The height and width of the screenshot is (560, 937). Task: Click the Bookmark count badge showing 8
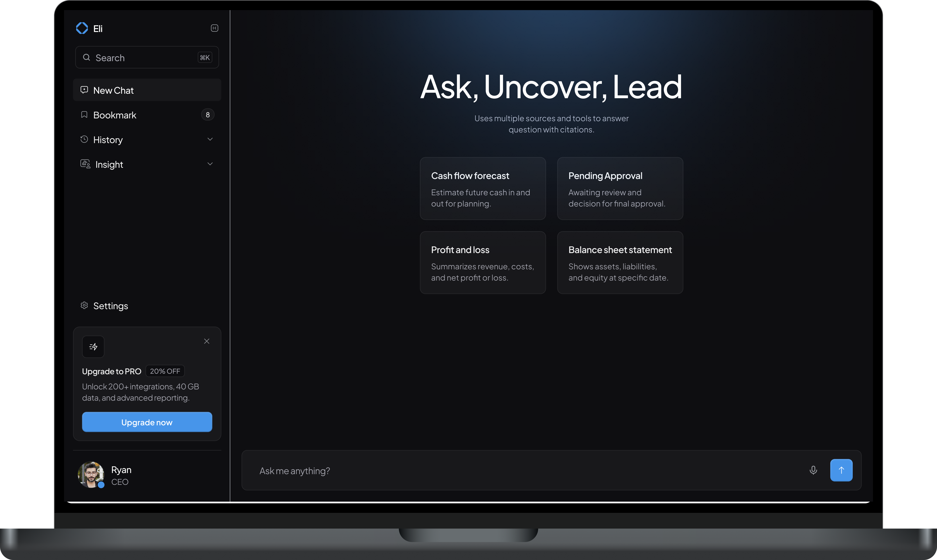pos(208,115)
